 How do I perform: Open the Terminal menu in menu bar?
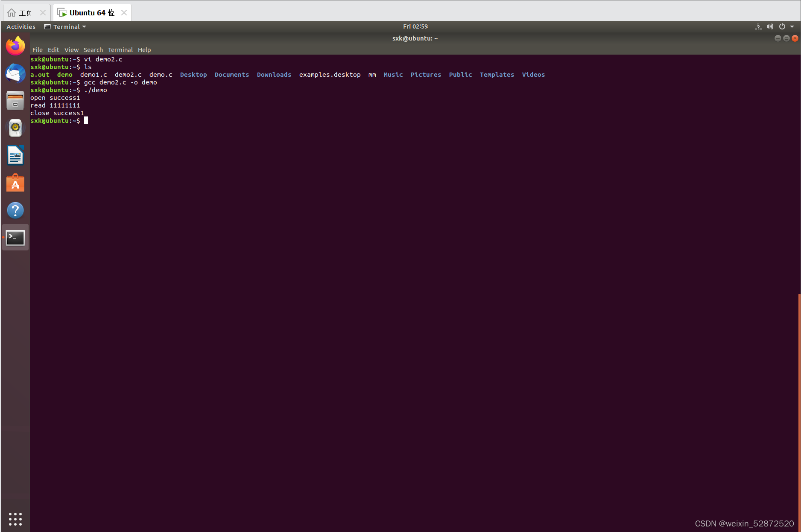coord(120,50)
